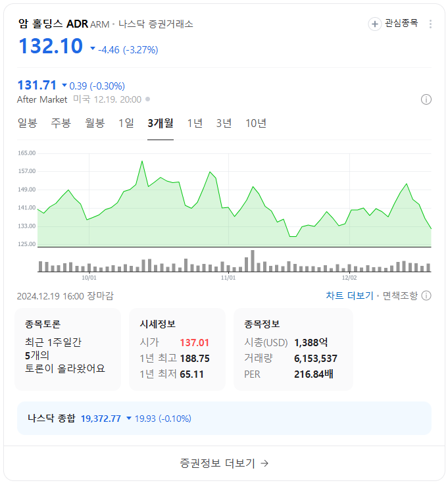Open the 시세정보 card heading
The height and width of the screenshot is (487, 448).
pos(158,324)
